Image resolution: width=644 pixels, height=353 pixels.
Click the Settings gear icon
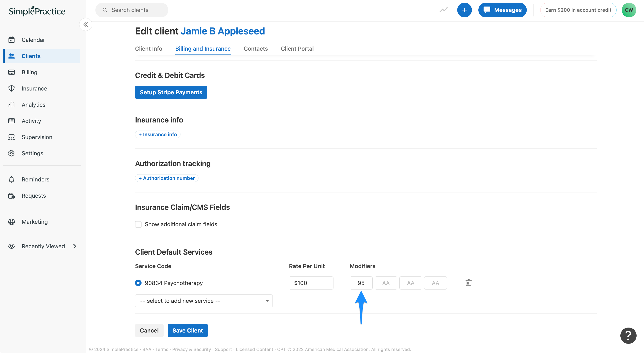point(11,153)
